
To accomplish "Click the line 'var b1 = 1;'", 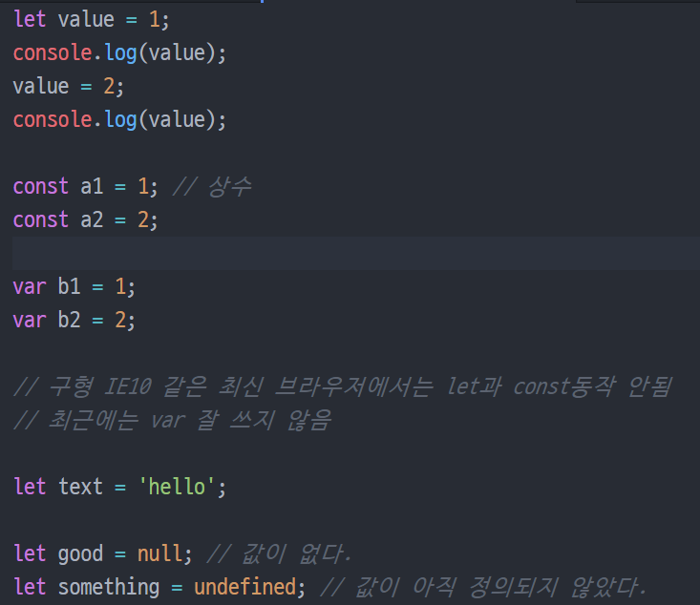I will [x=74, y=287].
